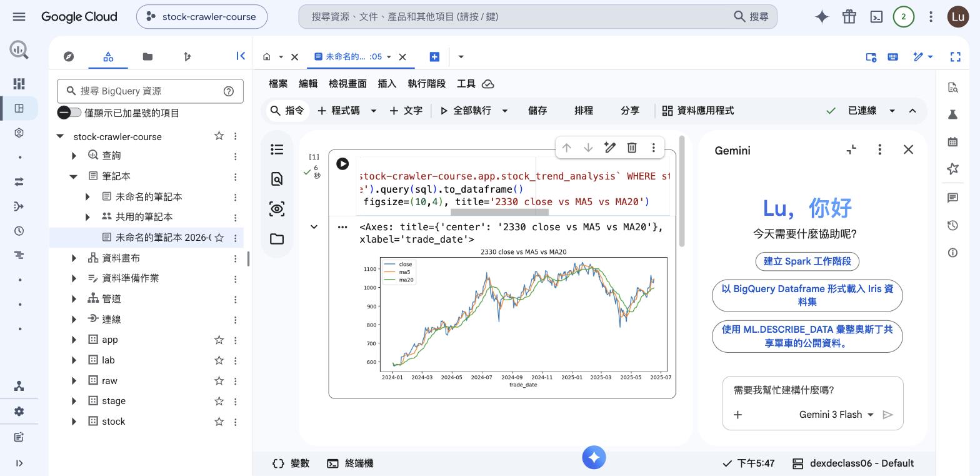Click the 分享 button

tap(630, 111)
